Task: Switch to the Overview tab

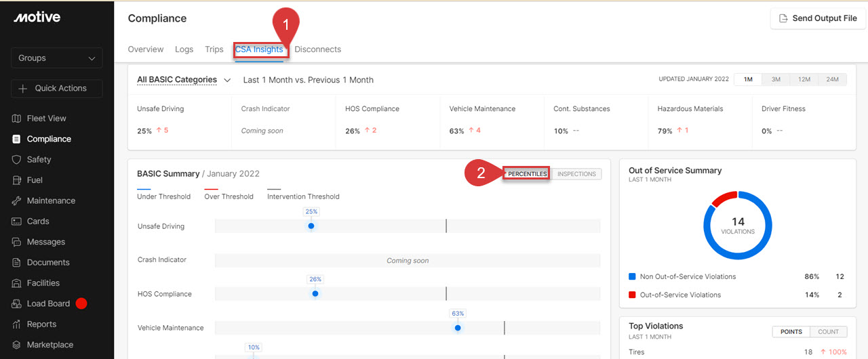Action: pyautogui.click(x=146, y=49)
